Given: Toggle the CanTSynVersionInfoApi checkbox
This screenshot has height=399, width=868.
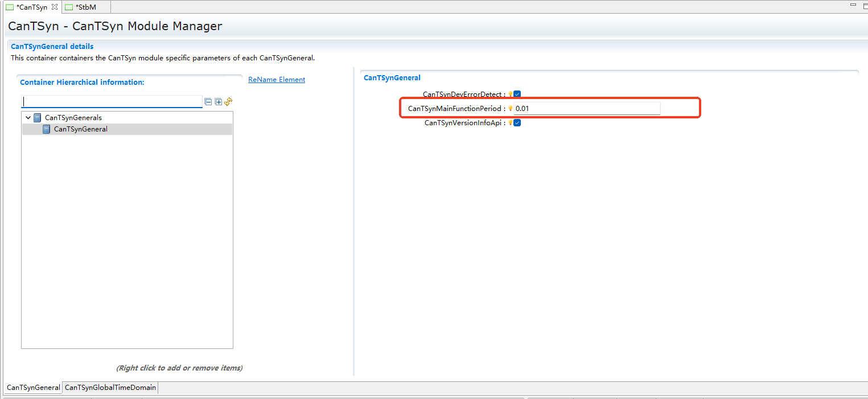Looking at the screenshot, I should coord(517,123).
